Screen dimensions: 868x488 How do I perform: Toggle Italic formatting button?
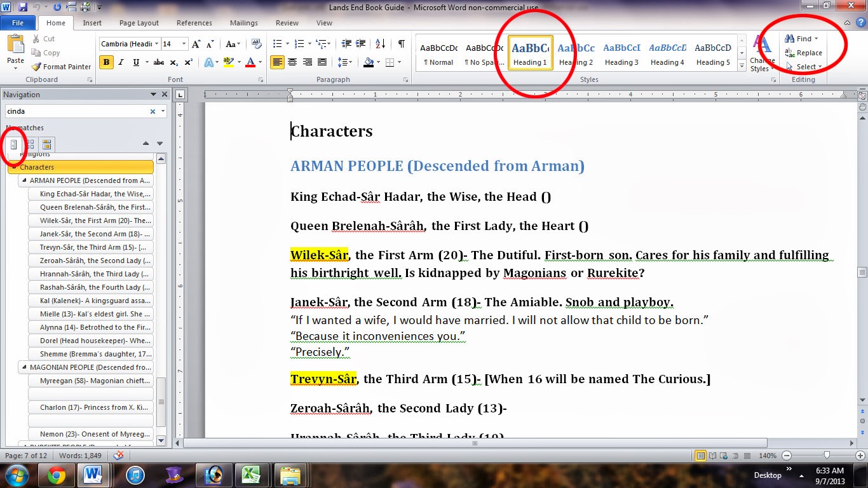click(x=121, y=62)
